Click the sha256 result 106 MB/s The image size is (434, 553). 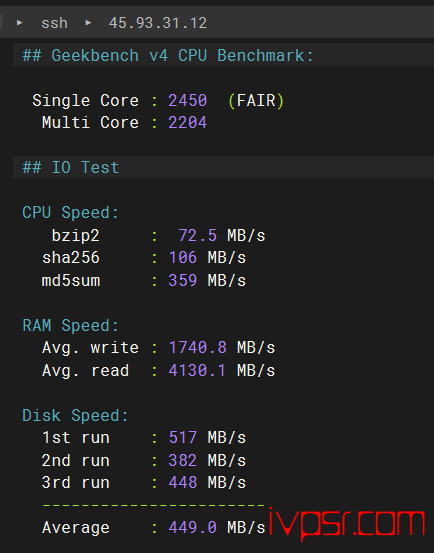pyautogui.click(x=207, y=257)
